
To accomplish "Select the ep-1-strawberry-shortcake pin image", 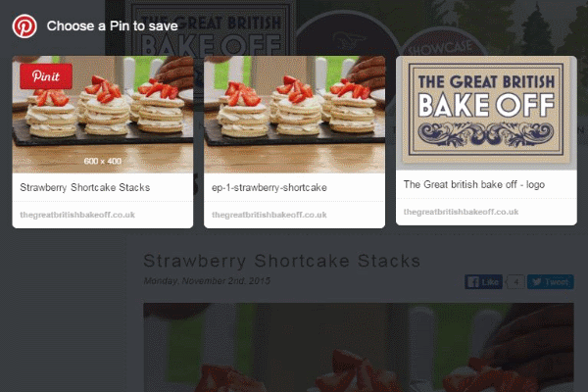I will pos(294,115).
